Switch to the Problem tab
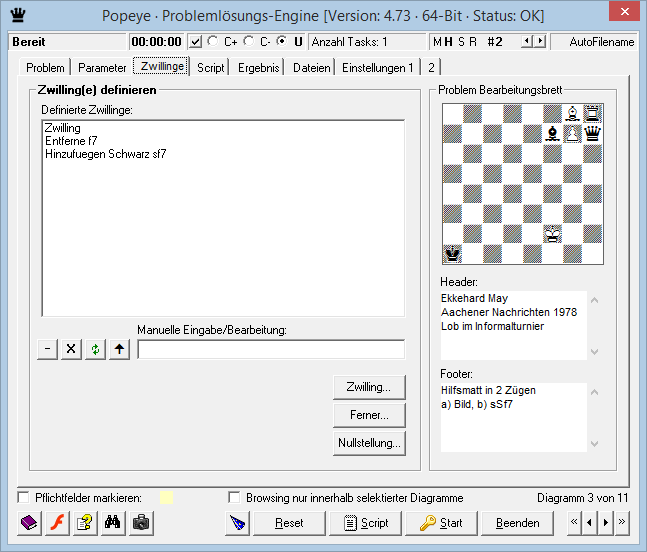 [45, 68]
